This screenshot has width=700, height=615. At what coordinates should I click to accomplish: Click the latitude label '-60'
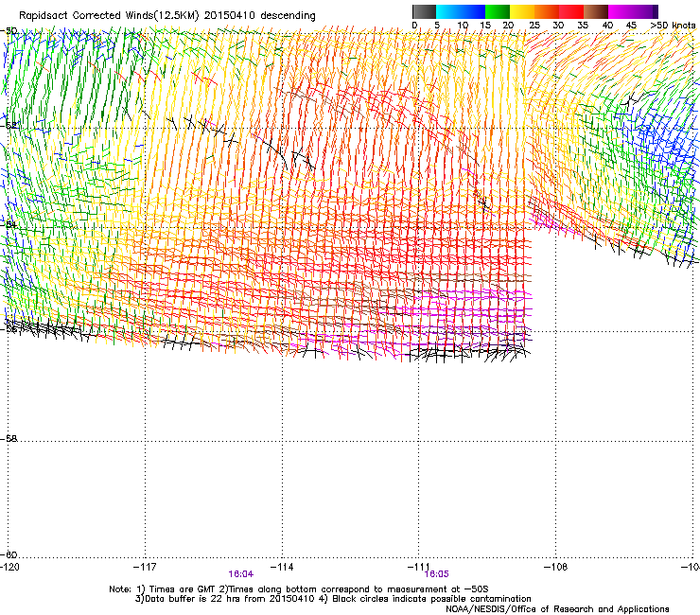(9, 555)
